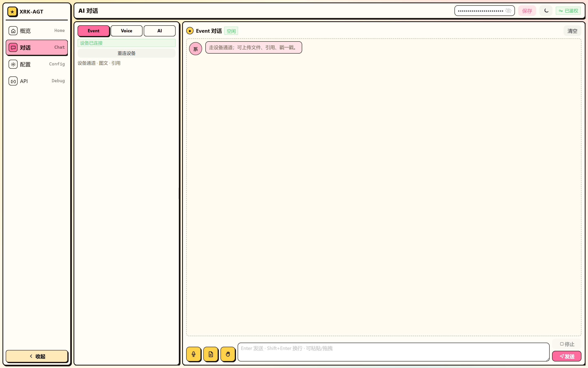The image size is (588, 368).
Task: Click the home icon beside 概览
Action: [13, 31]
